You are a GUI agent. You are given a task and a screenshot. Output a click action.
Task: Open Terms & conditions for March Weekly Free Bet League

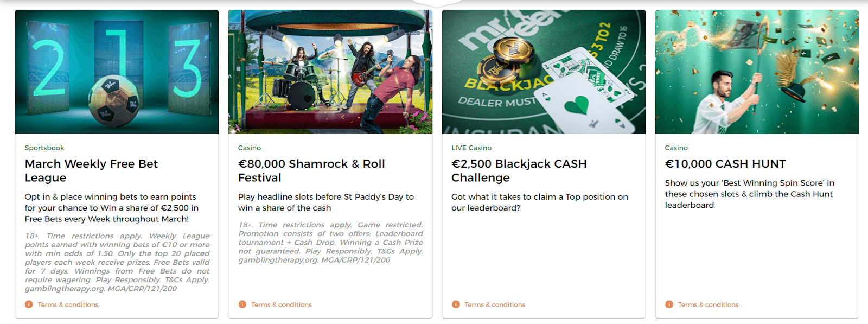pyautogui.click(x=68, y=304)
